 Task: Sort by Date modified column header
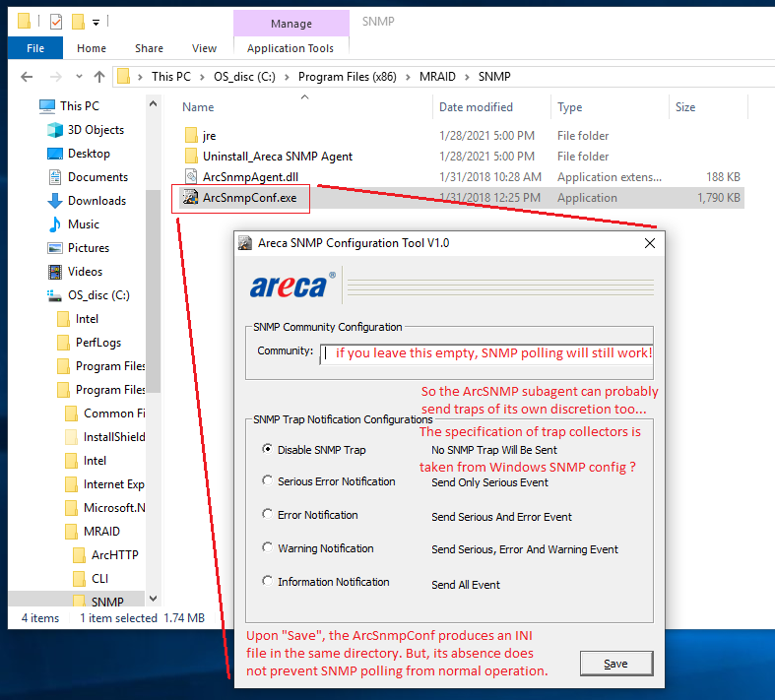(x=476, y=107)
